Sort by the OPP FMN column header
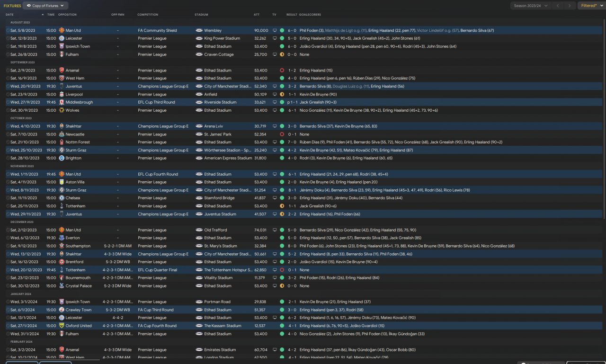 [x=117, y=15]
